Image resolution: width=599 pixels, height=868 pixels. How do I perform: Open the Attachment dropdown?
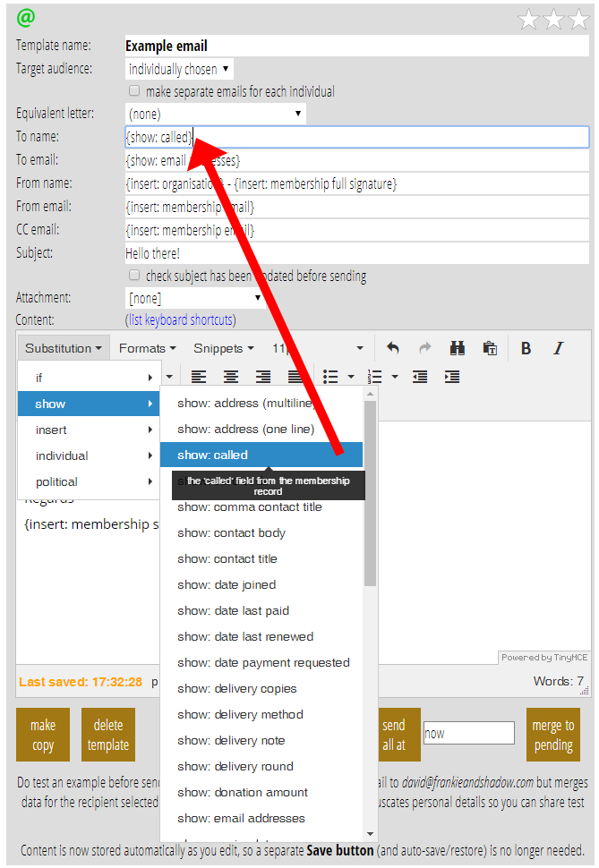coord(195,298)
